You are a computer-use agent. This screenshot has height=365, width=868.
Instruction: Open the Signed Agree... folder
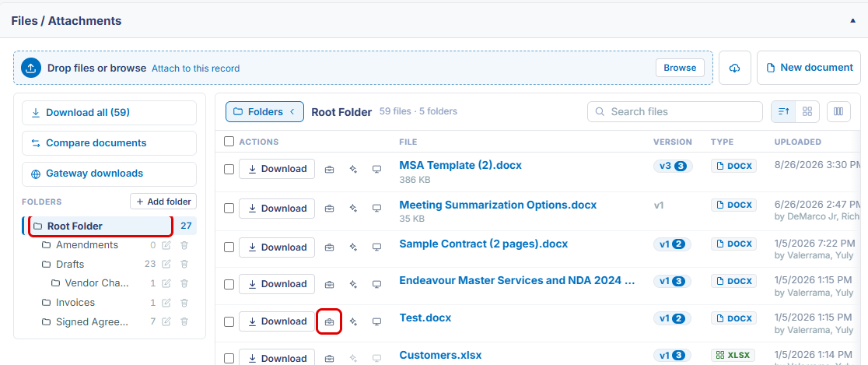(x=93, y=321)
